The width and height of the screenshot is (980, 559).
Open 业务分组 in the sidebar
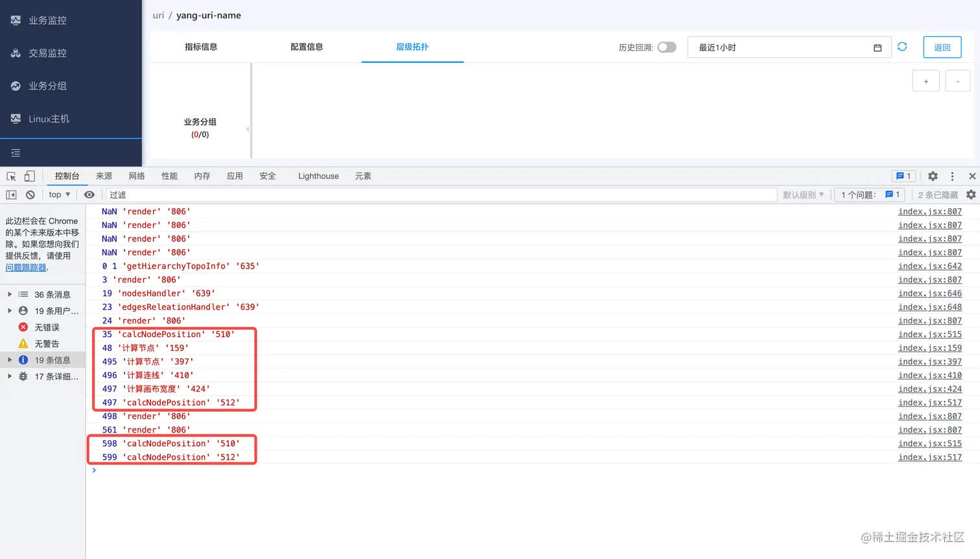(x=47, y=86)
